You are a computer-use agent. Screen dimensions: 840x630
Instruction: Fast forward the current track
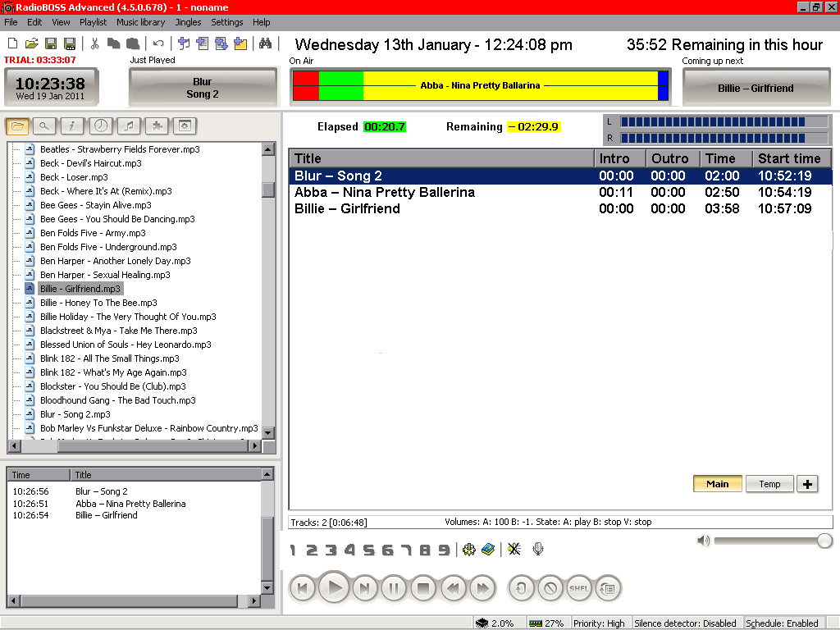coord(482,588)
